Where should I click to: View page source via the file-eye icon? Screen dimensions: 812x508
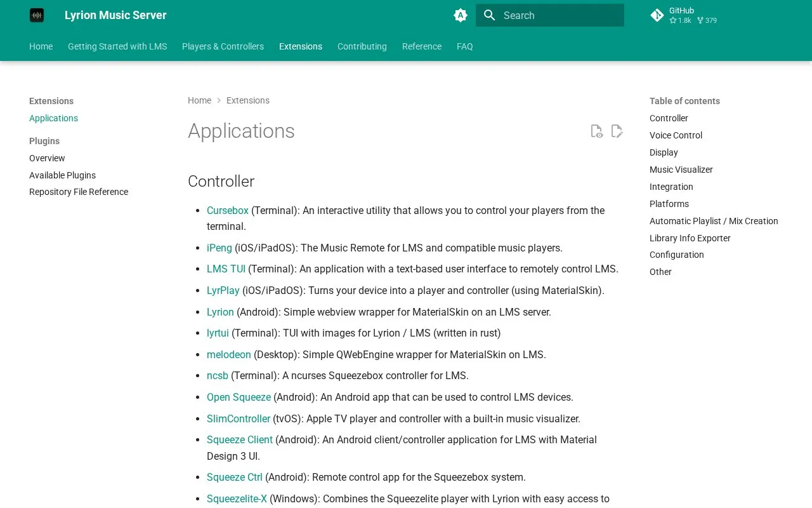click(x=596, y=131)
